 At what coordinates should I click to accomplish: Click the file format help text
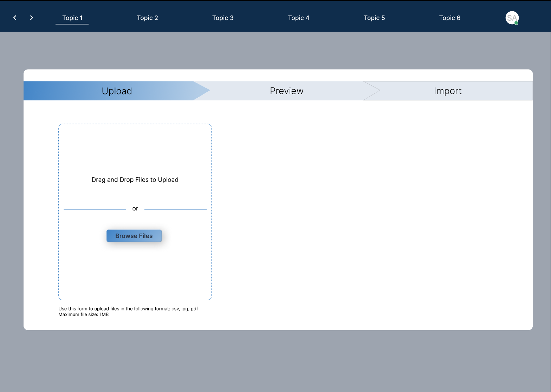(x=128, y=309)
